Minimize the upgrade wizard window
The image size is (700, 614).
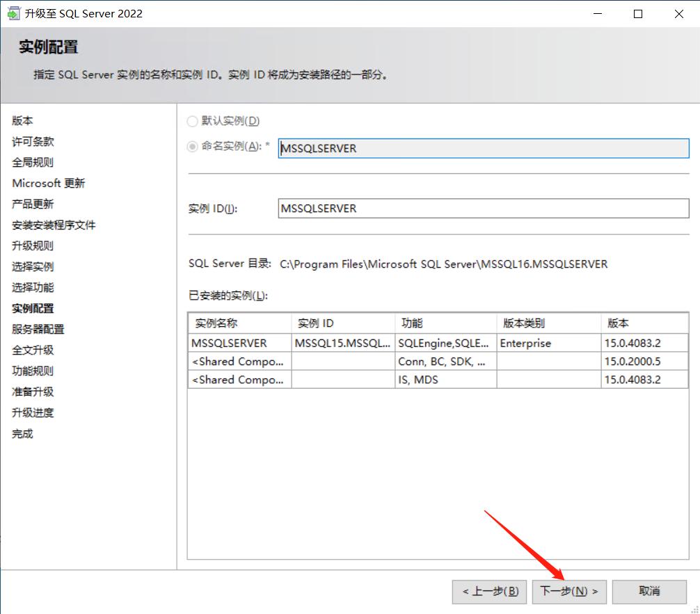[x=598, y=14]
